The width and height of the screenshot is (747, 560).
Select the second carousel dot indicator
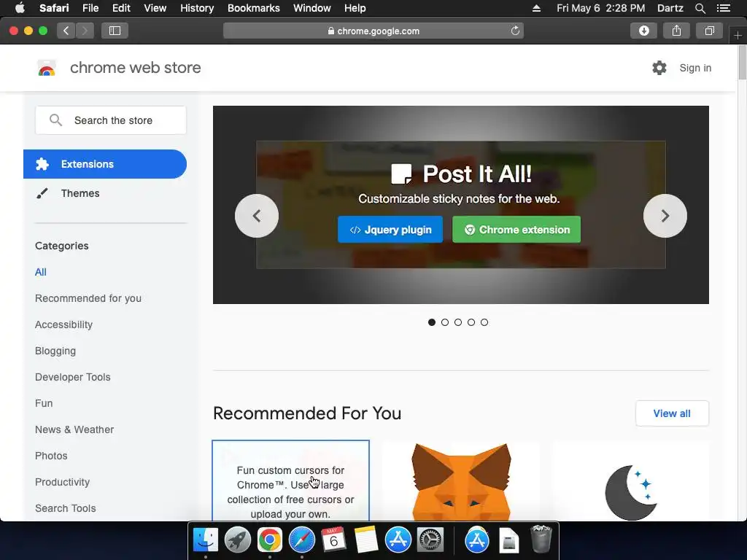445,322
